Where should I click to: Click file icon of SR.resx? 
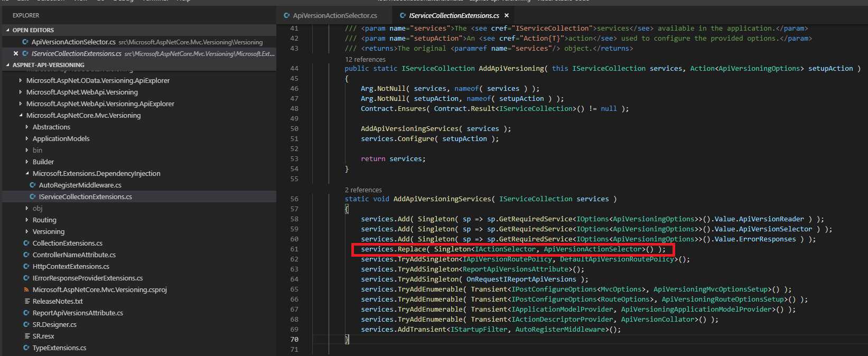(x=26, y=336)
